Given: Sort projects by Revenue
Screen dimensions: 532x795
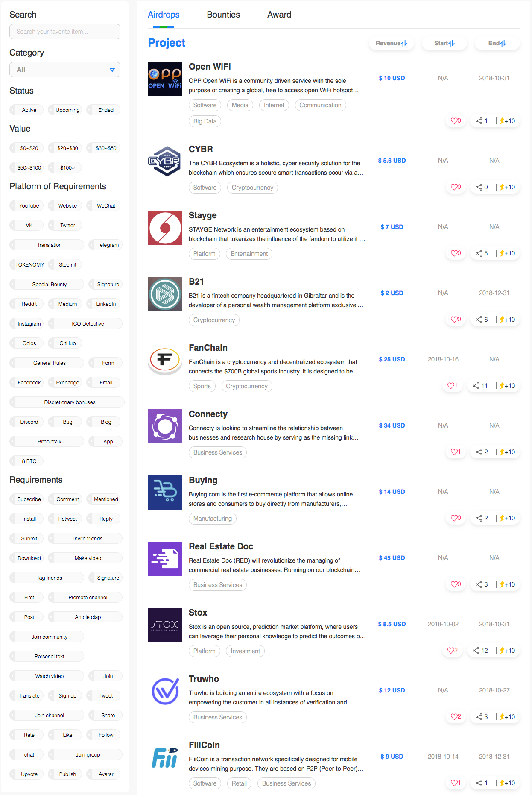Looking at the screenshot, I should pos(392,43).
